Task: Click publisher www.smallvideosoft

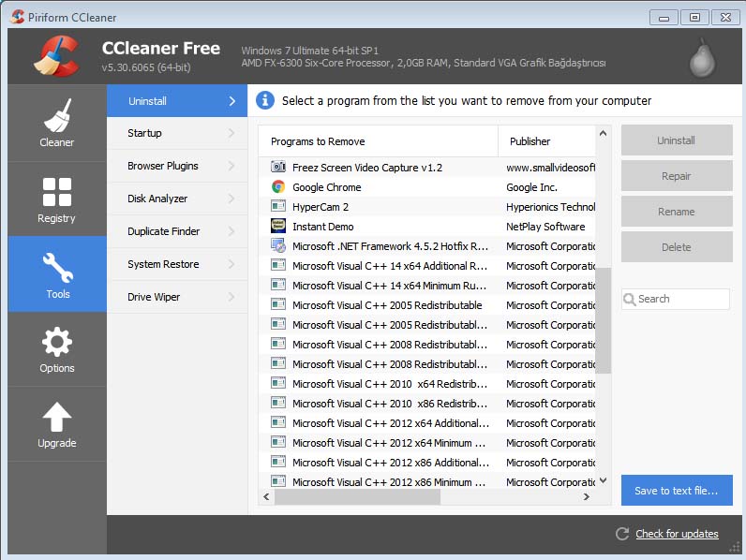Action: pyautogui.click(x=550, y=168)
